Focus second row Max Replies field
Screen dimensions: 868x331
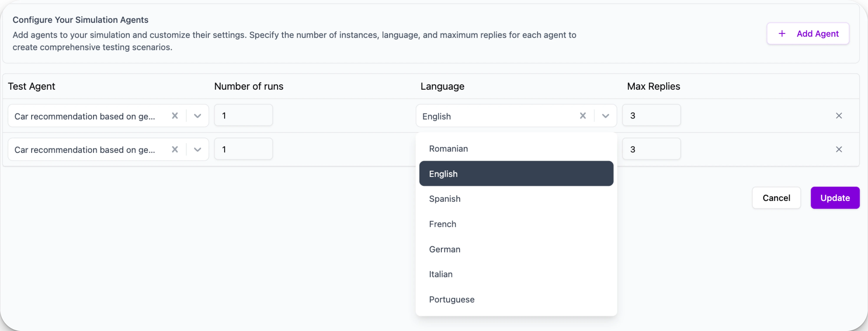coord(651,149)
